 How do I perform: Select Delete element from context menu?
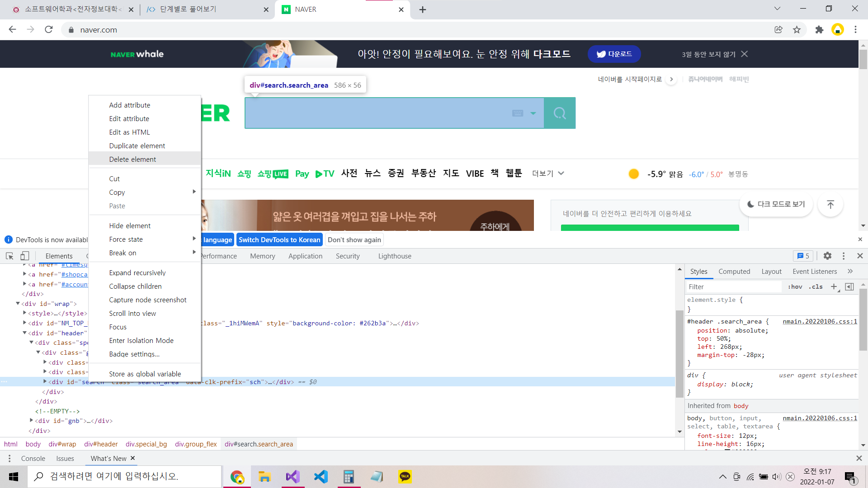coord(132,159)
